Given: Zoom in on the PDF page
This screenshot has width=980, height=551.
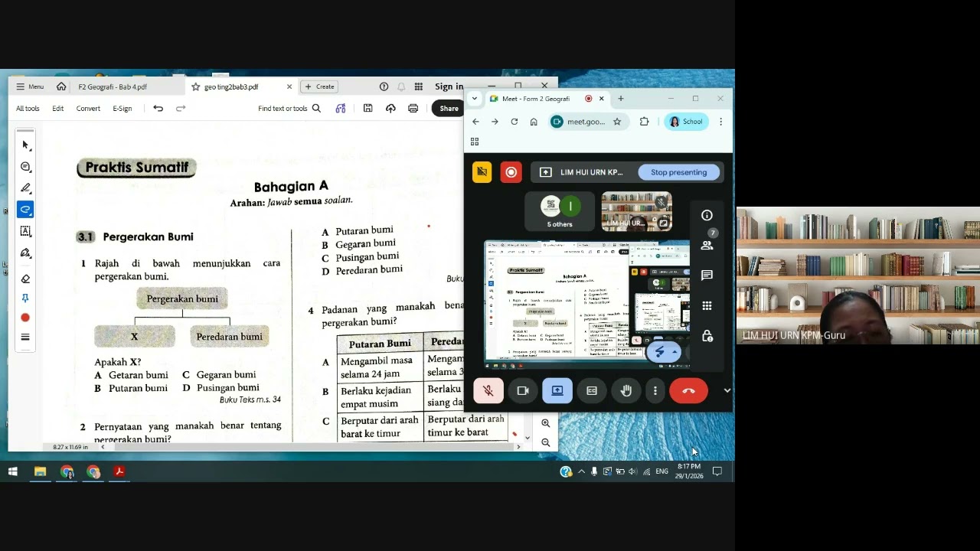Looking at the screenshot, I should click(545, 422).
